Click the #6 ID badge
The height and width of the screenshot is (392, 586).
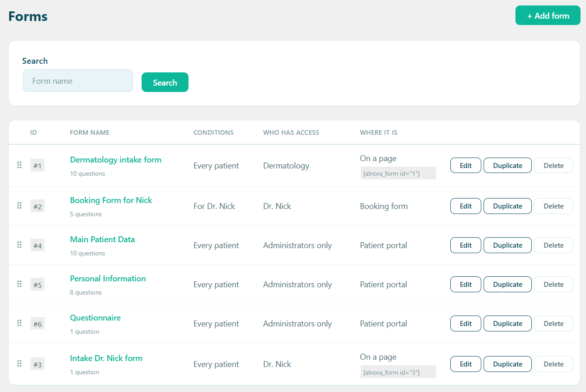click(x=37, y=324)
